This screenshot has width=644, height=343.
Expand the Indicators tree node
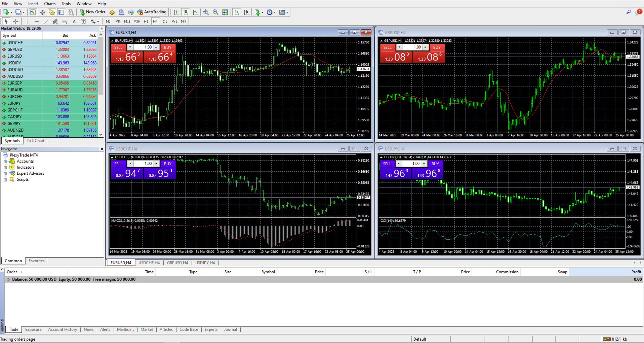pyautogui.click(x=5, y=168)
